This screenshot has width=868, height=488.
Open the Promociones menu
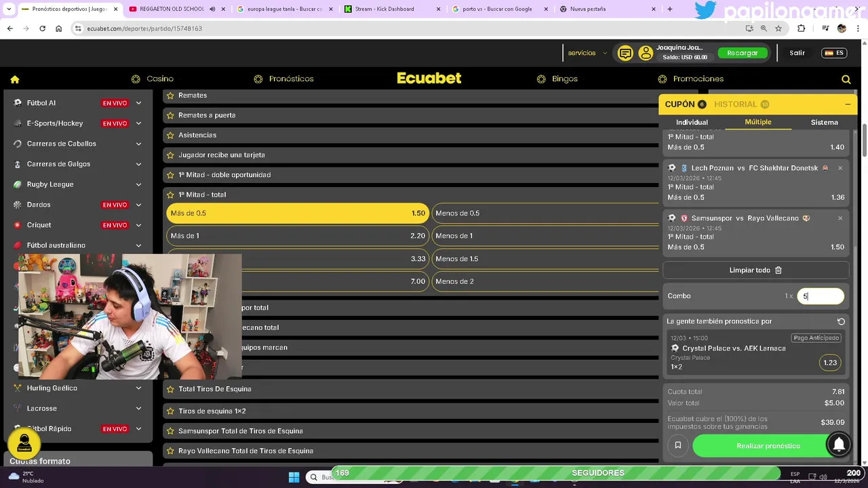(690, 79)
